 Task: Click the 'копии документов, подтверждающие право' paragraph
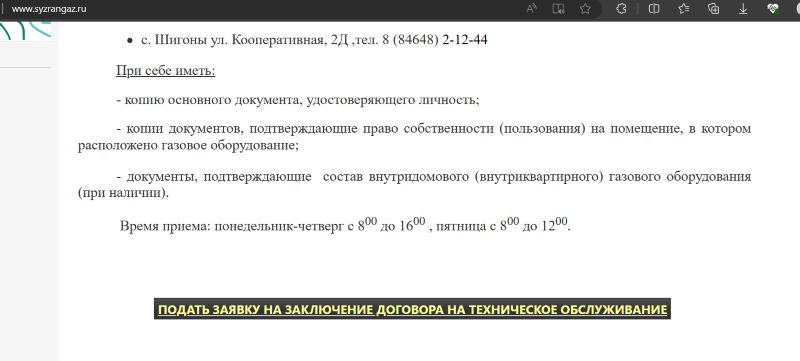tap(414, 137)
